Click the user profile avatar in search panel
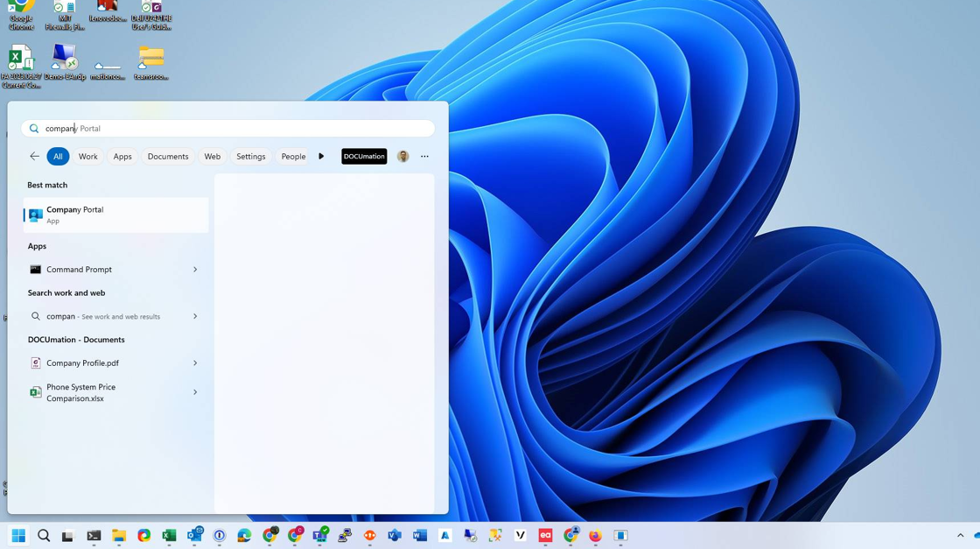This screenshot has height=549, width=980. pyautogui.click(x=403, y=157)
